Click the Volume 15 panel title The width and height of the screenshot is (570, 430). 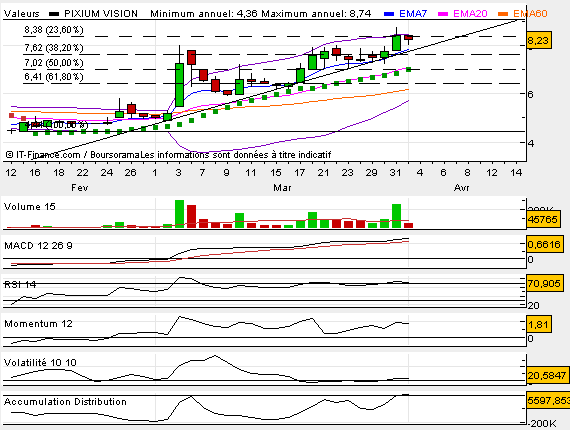[29, 206]
